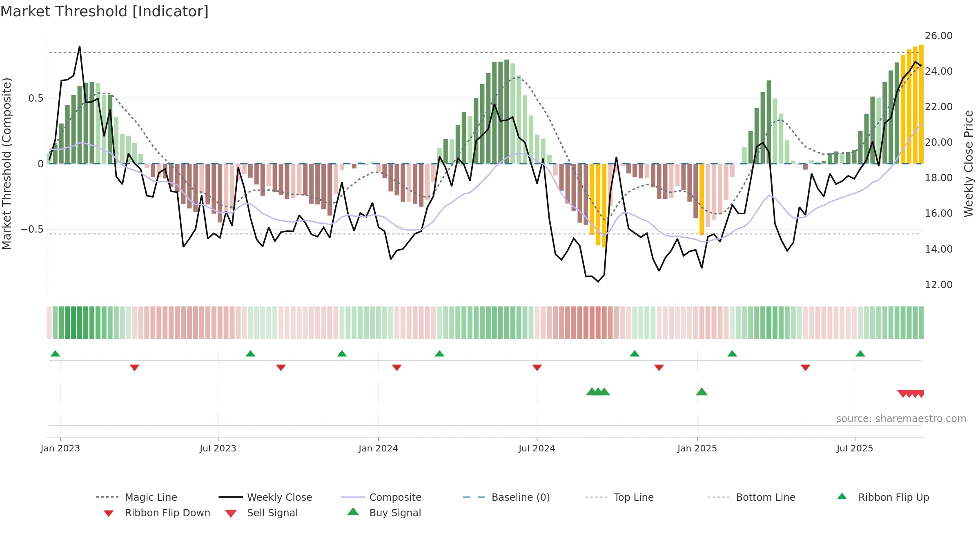The width and height of the screenshot is (980, 551).
Task: Toggle Ribbon Flip Up legend entry
Action: pyautogui.click(x=883, y=497)
